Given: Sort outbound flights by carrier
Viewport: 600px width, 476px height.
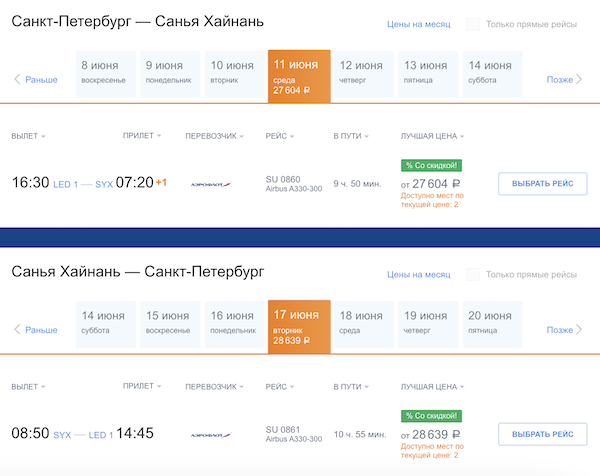Looking at the screenshot, I should (215, 136).
